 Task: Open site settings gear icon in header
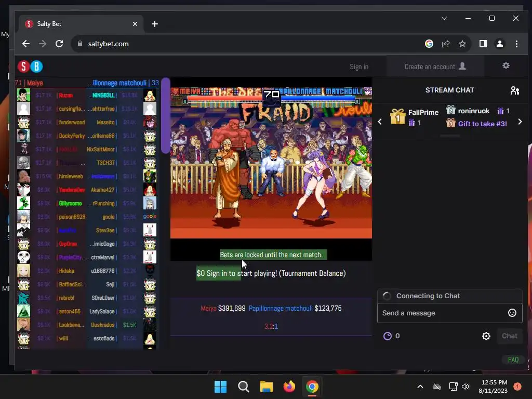[506, 66]
